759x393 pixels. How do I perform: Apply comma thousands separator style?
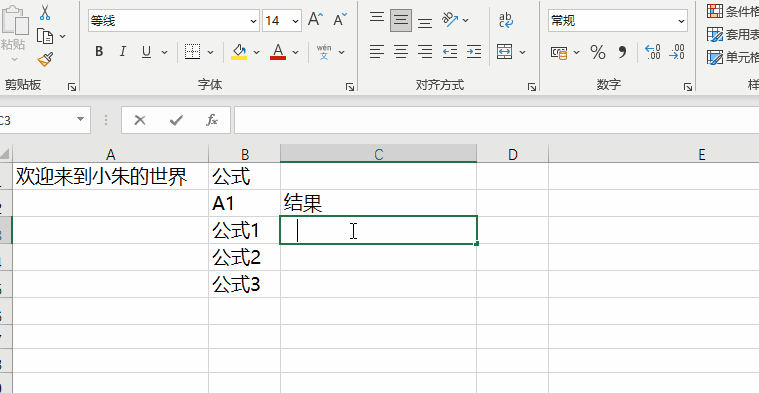622,52
